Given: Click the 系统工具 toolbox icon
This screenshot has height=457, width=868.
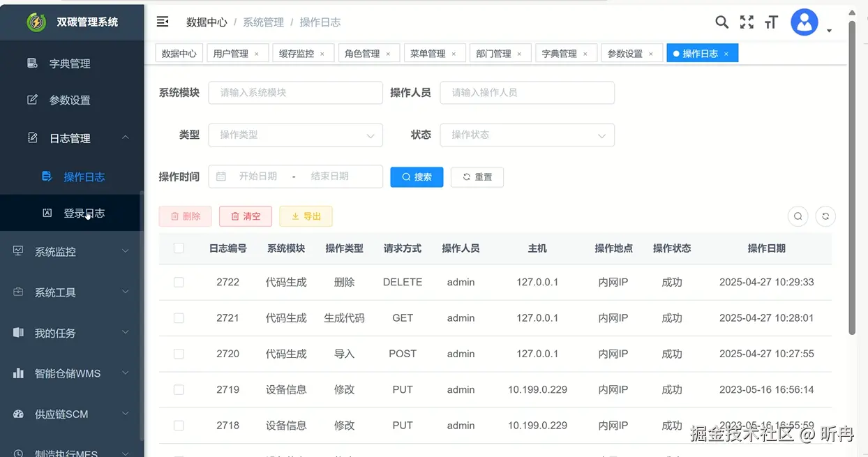Looking at the screenshot, I should click(18, 292).
